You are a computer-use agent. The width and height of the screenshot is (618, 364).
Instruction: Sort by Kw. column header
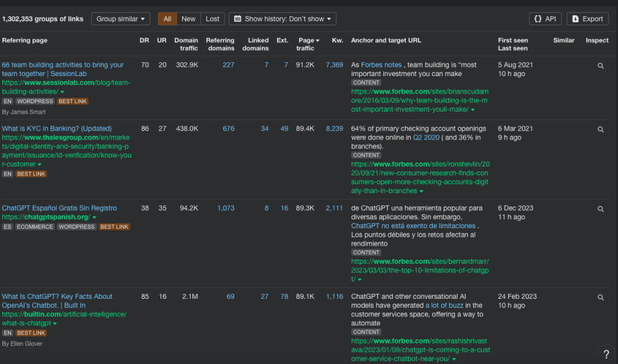337,40
